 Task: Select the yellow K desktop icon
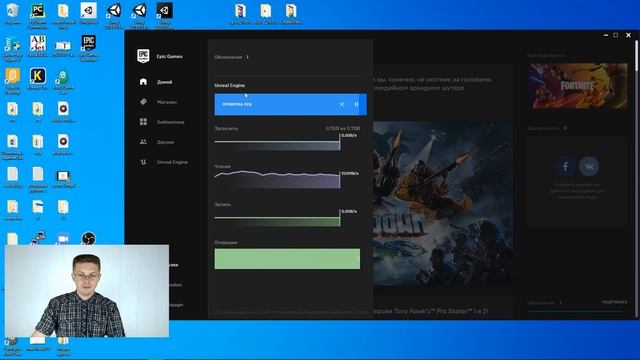pos(38,78)
